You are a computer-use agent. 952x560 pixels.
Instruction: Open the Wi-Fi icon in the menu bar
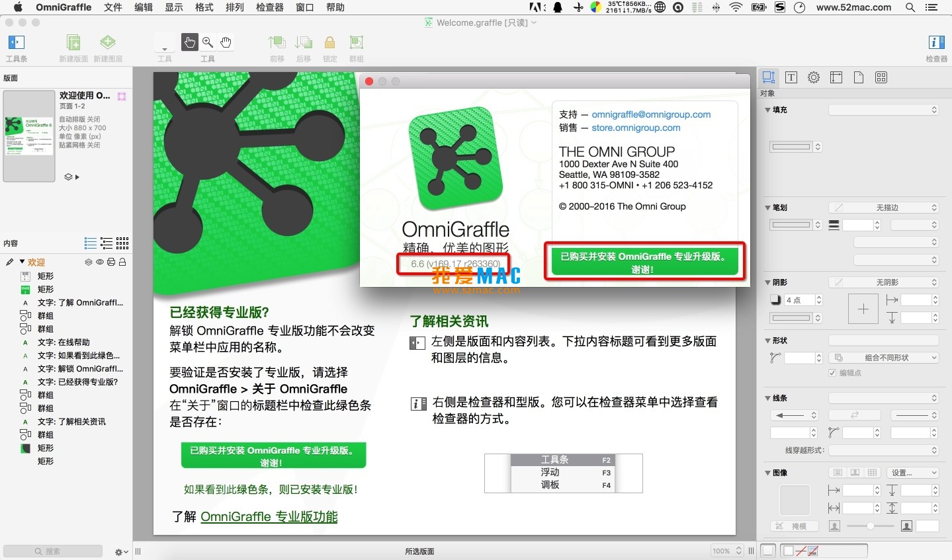737,7
